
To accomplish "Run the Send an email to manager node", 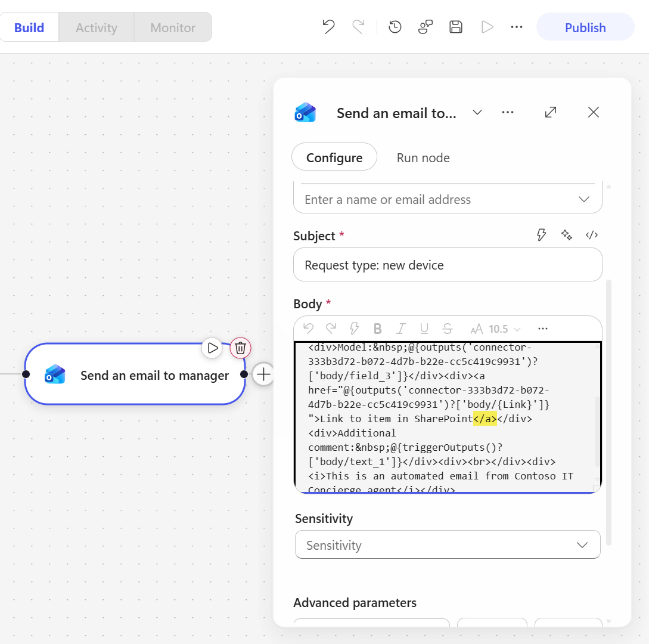I will click(212, 348).
